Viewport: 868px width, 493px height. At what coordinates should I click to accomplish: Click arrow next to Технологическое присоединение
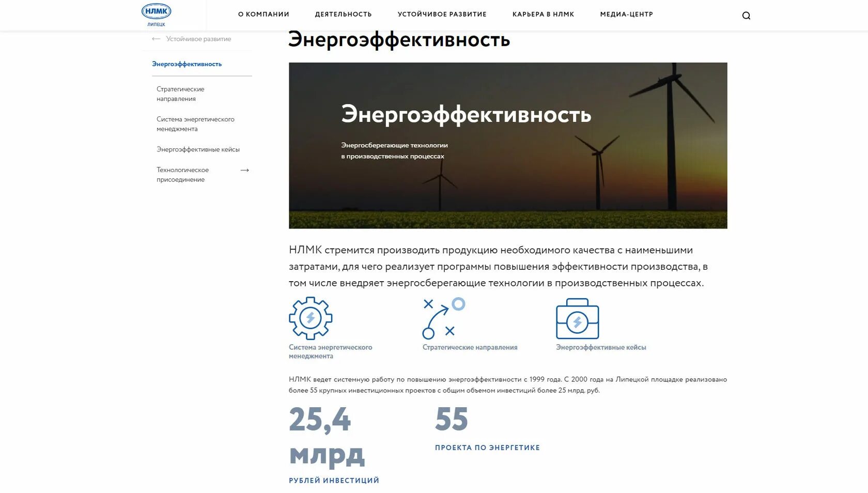click(x=245, y=170)
